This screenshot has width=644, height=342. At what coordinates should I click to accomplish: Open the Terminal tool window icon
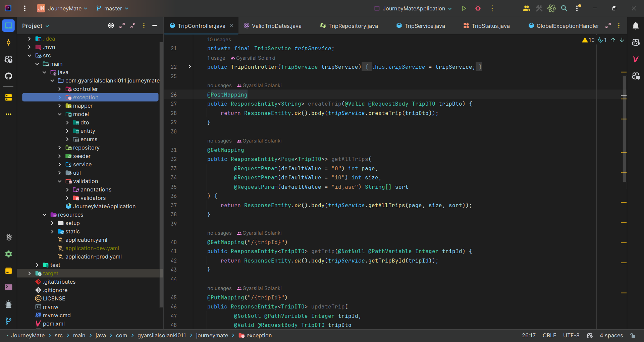(x=9, y=287)
